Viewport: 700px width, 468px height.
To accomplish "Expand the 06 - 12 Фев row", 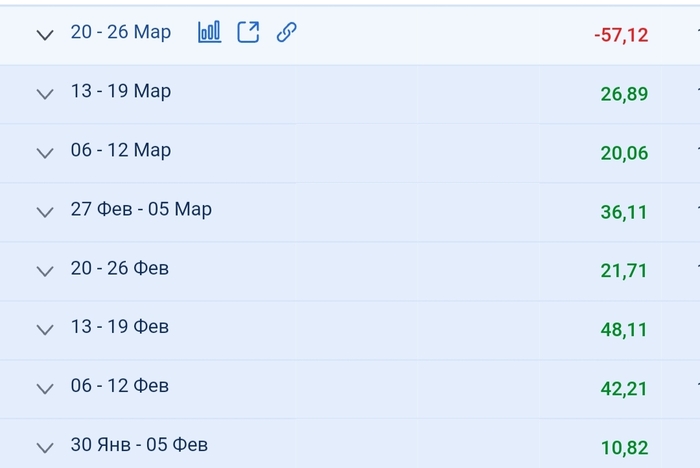I will (44, 388).
